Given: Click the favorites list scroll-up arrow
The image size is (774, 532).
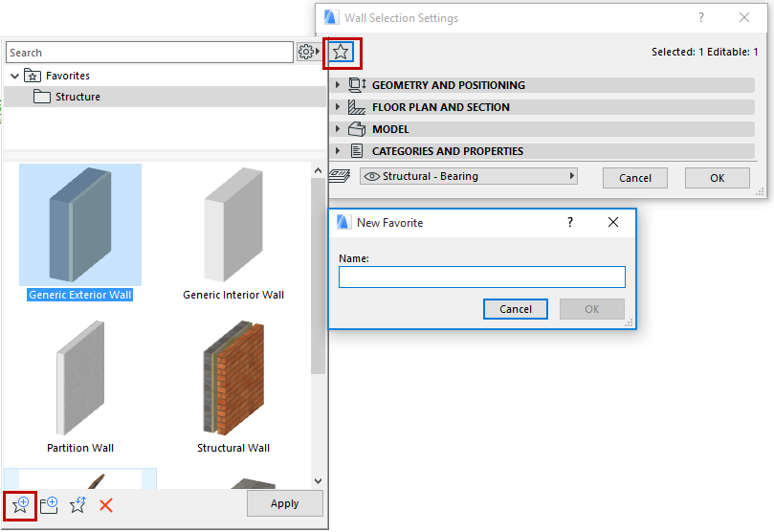Looking at the screenshot, I should (318, 170).
